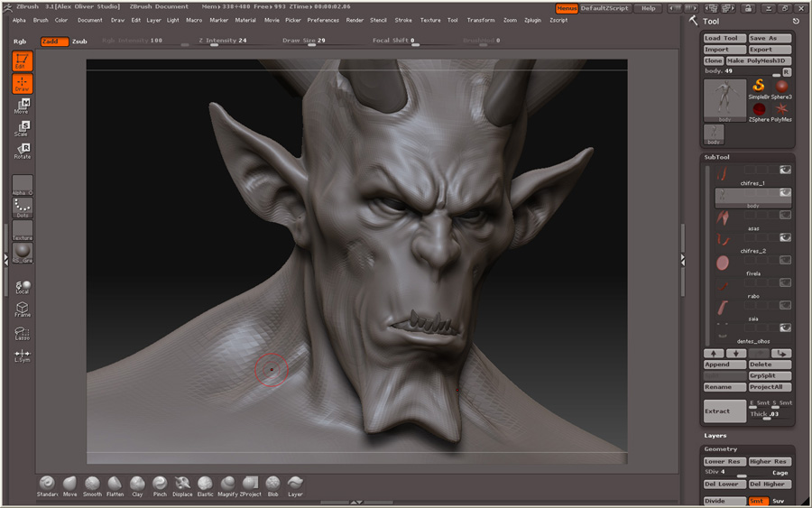Click the Append subtool button
812x508 pixels.
pyautogui.click(x=724, y=365)
